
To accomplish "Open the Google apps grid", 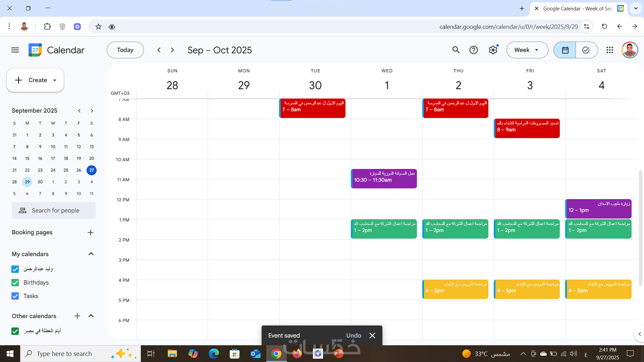I will coord(610,50).
